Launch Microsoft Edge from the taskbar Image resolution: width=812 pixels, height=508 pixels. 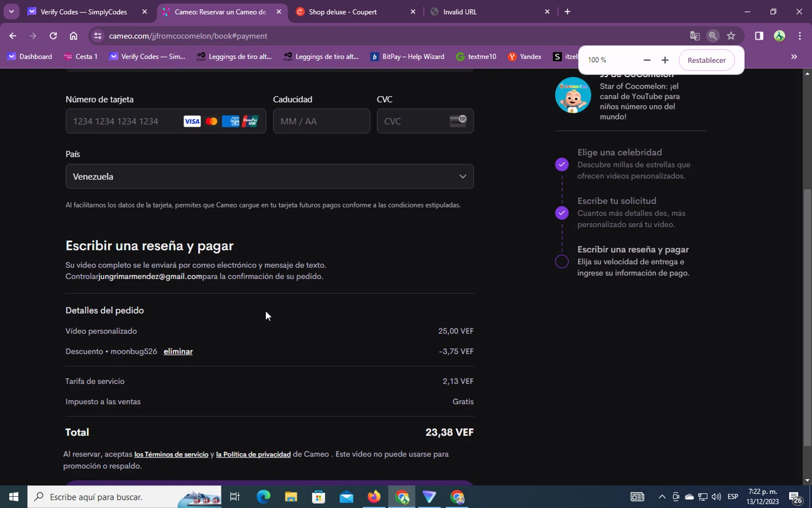coord(263,497)
